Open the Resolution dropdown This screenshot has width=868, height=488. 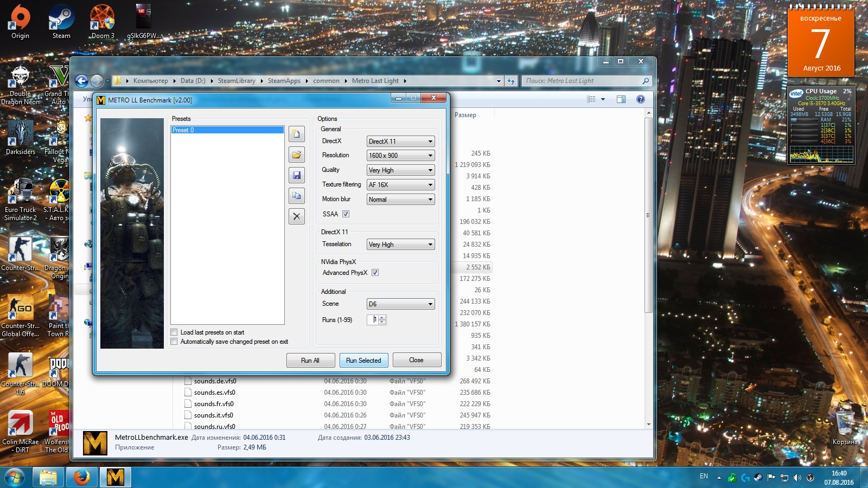pyautogui.click(x=400, y=156)
